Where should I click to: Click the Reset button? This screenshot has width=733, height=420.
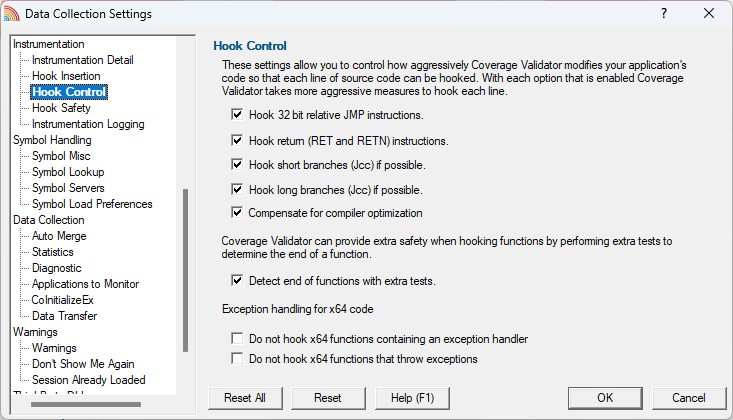(x=328, y=398)
